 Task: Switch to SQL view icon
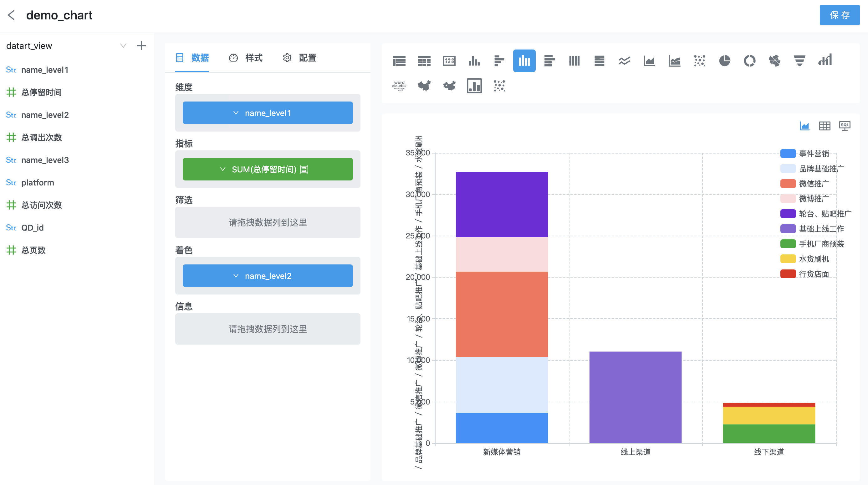click(845, 126)
